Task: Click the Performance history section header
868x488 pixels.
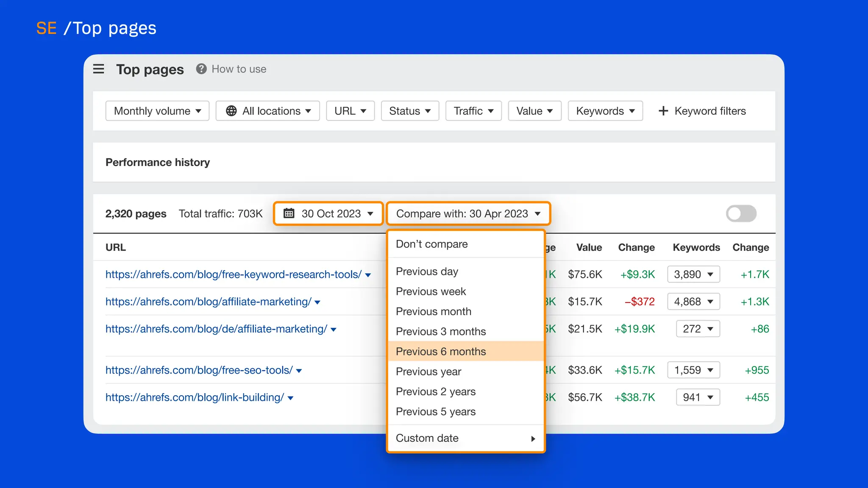Action: 158,162
